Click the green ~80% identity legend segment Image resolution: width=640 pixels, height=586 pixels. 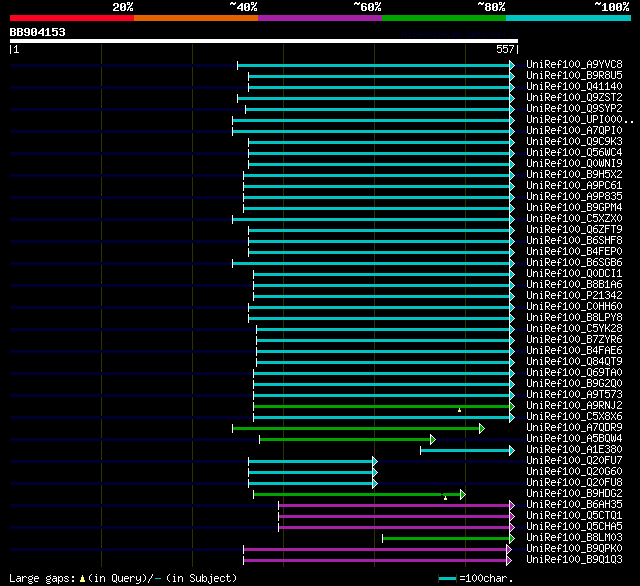pos(444,18)
